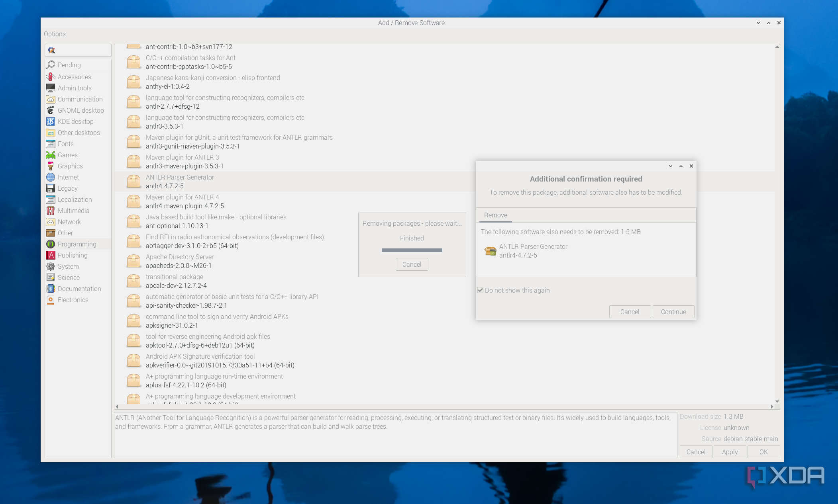Open the Pending magnifier category
Viewport: 838px width, 504px height.
(x=51, y=64)
